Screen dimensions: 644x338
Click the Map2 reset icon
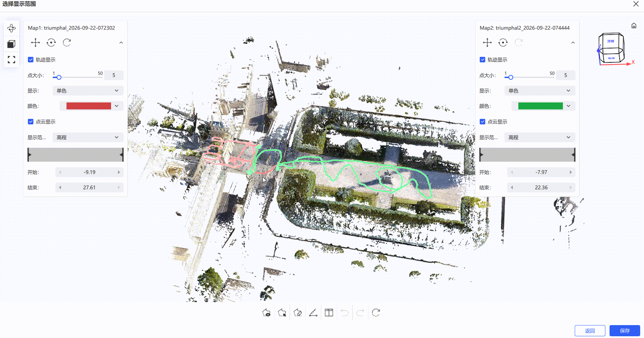click(519, 43)
